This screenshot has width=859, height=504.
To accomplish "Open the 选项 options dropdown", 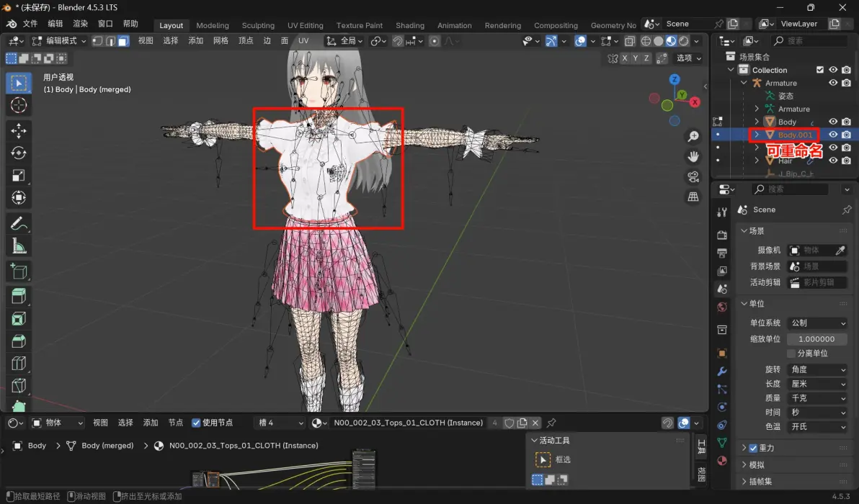I will click(689, 58).
